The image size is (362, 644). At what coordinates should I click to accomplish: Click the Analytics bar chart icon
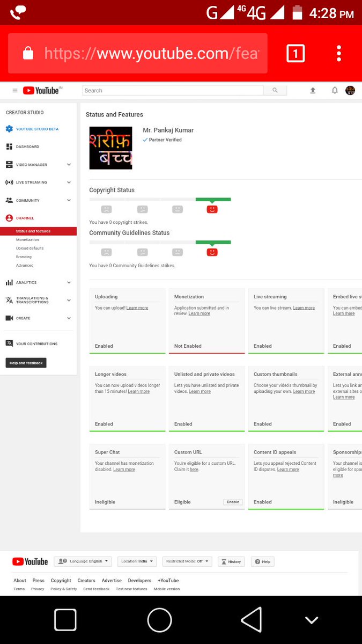tap(9, 282)
